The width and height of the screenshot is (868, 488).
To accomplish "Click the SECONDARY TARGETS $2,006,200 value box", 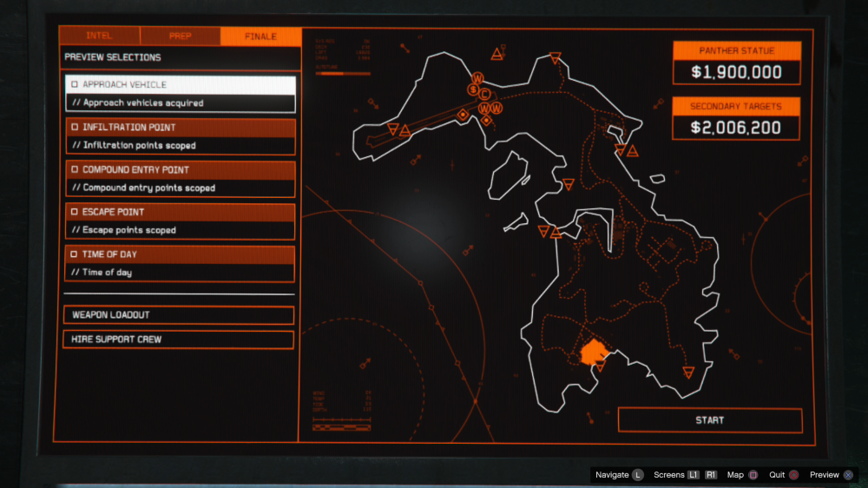I will point(736,128).
